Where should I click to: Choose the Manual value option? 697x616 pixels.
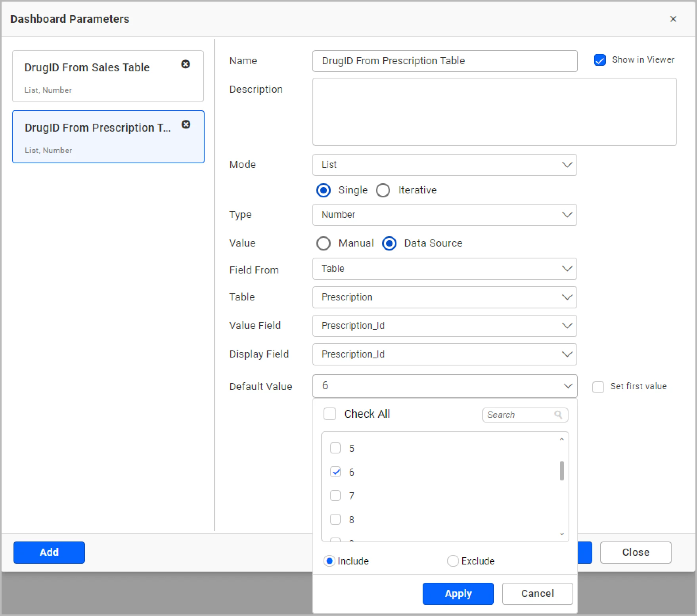pyautogui.click(x=324, y=243)
